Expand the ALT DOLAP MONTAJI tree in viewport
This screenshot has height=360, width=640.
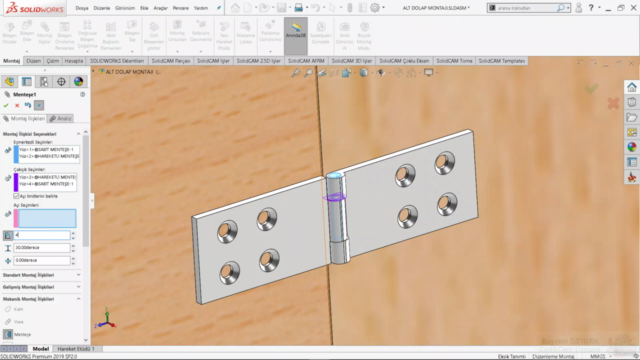[x=93, y=71]
